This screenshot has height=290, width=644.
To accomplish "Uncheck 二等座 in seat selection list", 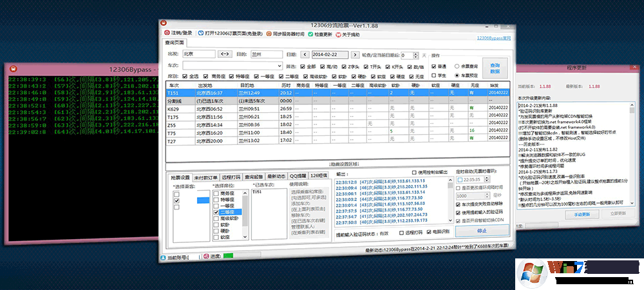I will point(216,211).
